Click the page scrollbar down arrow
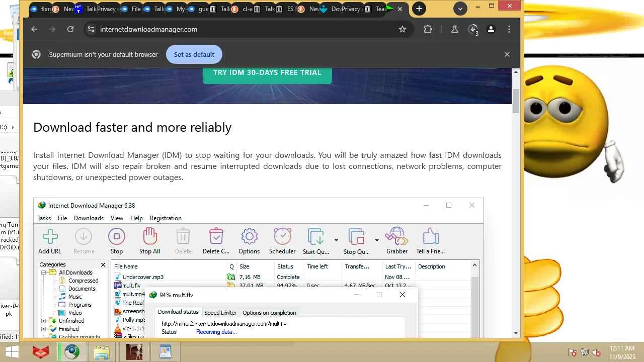Viewport: 644px width, 362px height. pyautogui.click(x=516, y=333)
